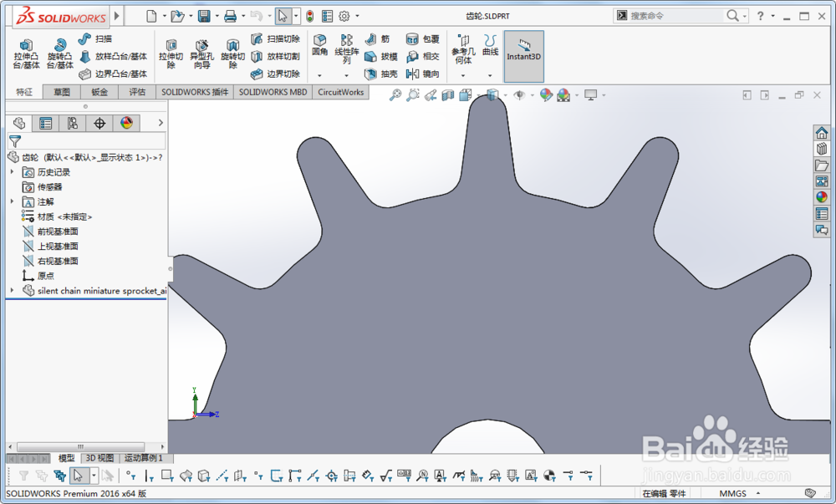Switch to the 评估 (Evaluate) tab
836x504 pixels.
pyautogui.click(x=137, y=92)
